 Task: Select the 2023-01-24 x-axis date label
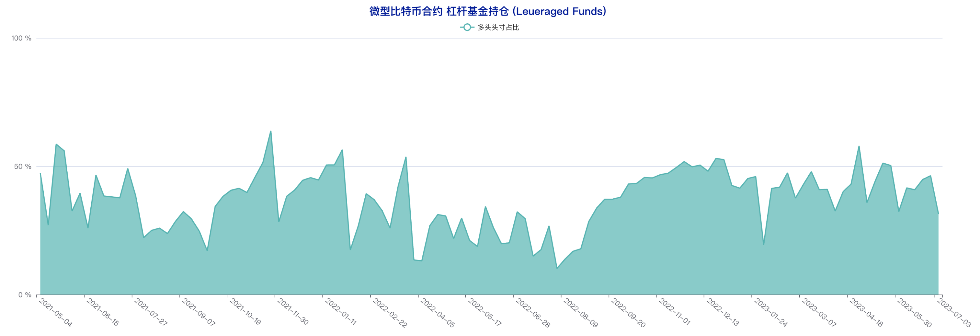(771, 313)
